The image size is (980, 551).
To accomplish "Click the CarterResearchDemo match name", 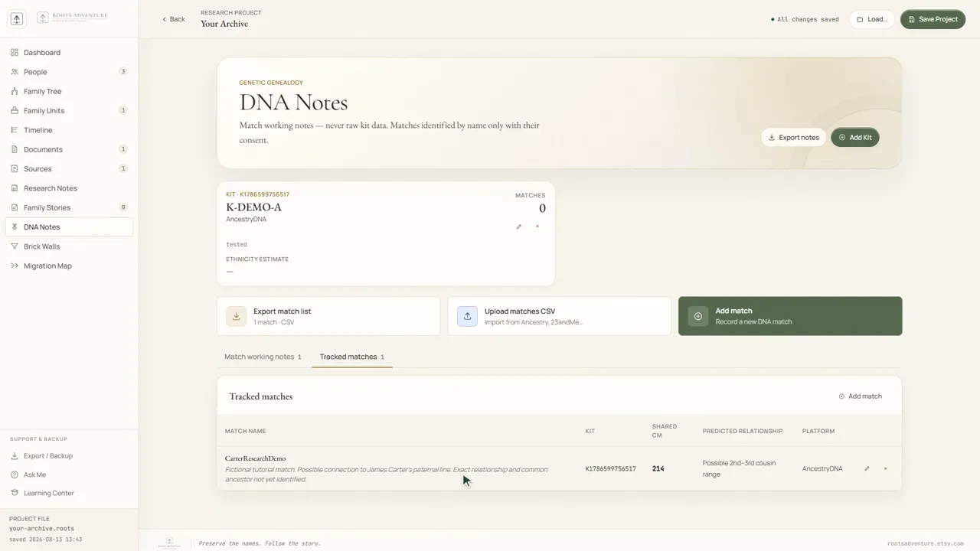I will (x=255, y=458).
